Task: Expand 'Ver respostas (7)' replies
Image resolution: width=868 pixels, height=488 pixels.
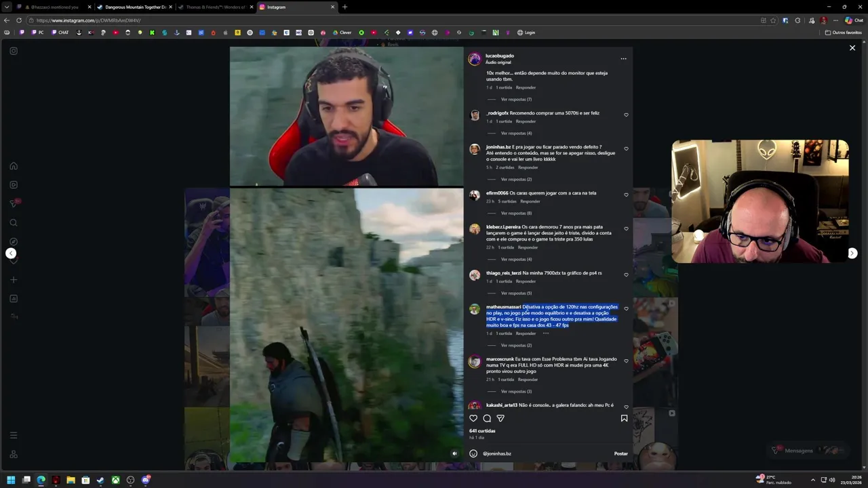Action: tap(516, 100)
